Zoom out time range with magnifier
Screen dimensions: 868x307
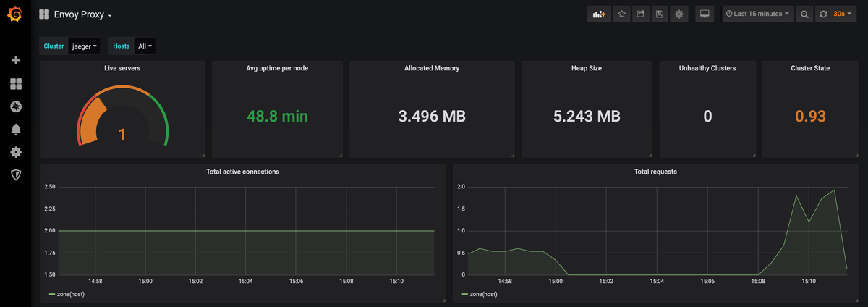coord(804,14)
